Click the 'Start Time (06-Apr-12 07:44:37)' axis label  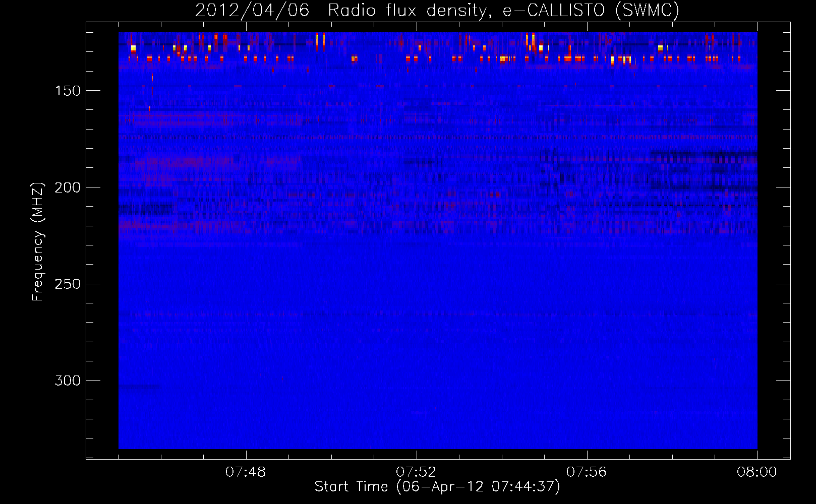437,487
